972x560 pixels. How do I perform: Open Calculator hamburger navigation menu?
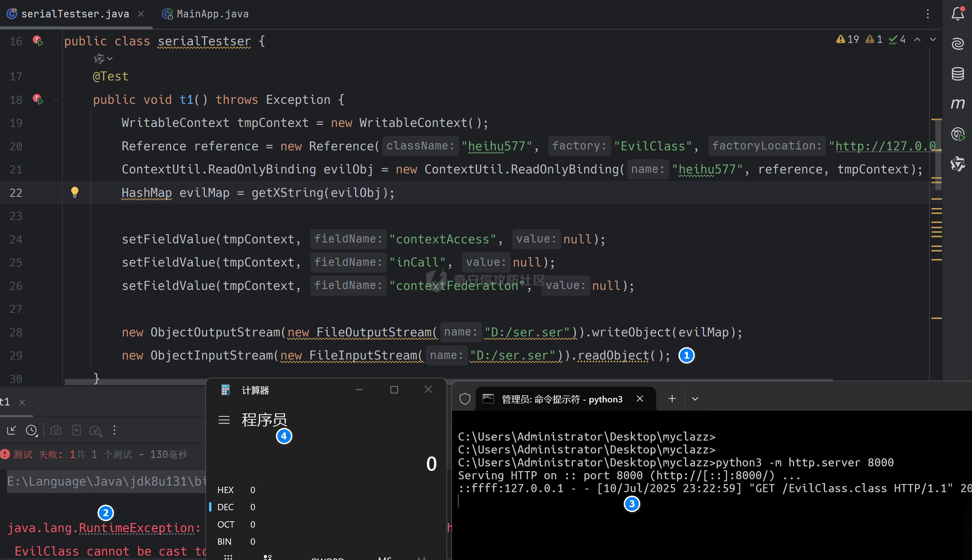(224, 420)
